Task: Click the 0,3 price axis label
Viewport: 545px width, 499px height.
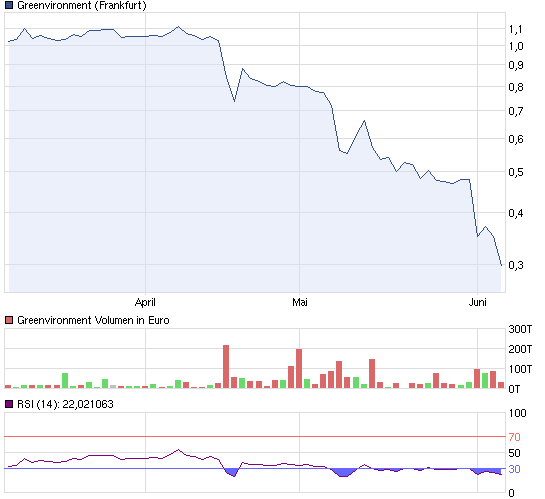Action: tap(516, 265)
